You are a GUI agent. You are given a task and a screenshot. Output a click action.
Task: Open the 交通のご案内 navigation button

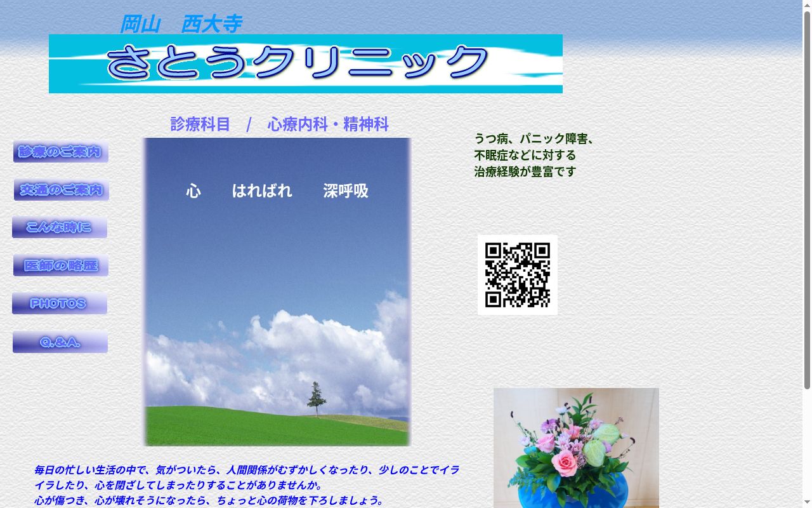coord(62,190)
